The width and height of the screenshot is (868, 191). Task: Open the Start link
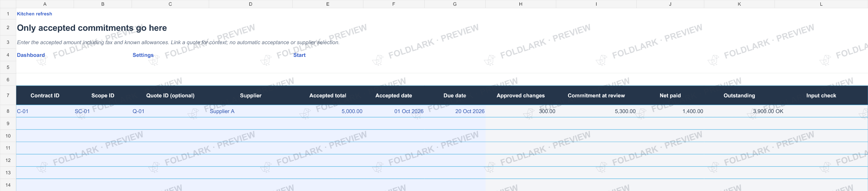[x=299, y=55]
